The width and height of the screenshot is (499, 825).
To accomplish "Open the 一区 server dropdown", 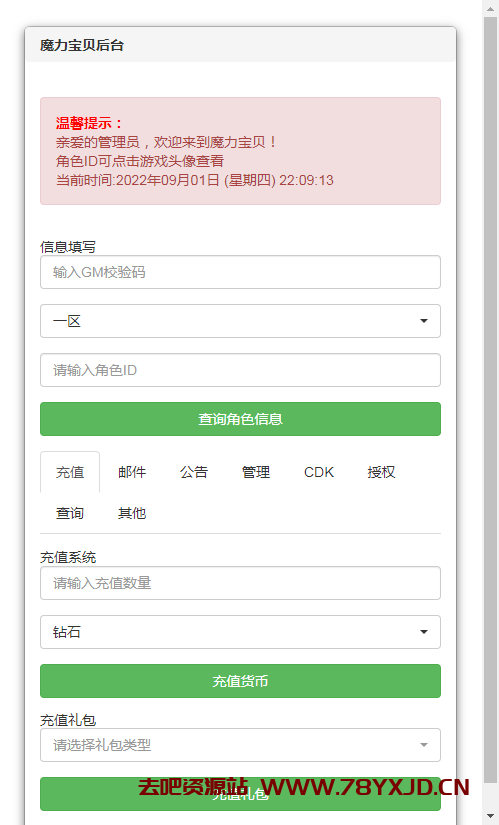I will coord(240,321).
